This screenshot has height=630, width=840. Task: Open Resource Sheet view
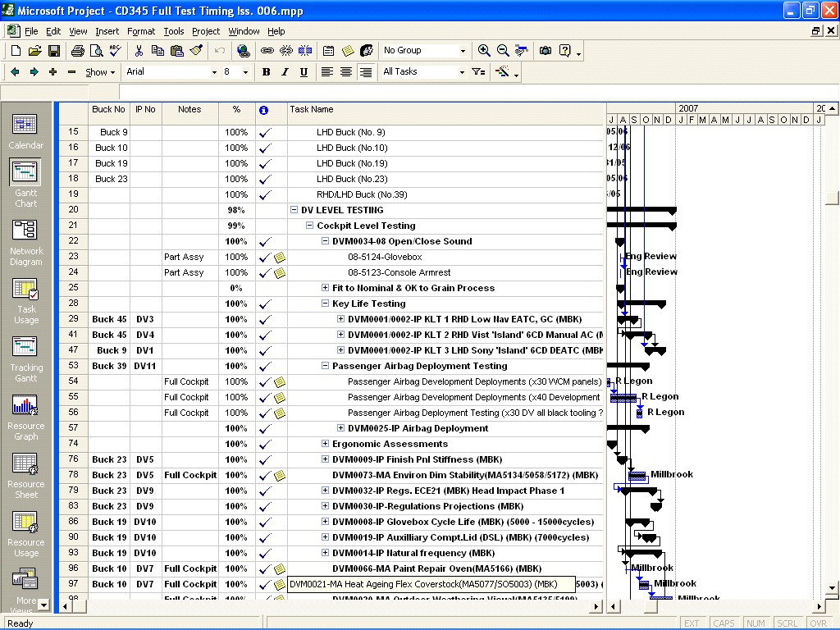25,476
